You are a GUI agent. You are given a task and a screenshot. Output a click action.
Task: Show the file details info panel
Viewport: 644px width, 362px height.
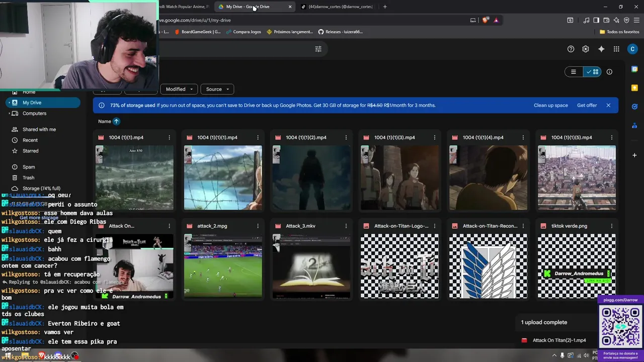point(609,72)
